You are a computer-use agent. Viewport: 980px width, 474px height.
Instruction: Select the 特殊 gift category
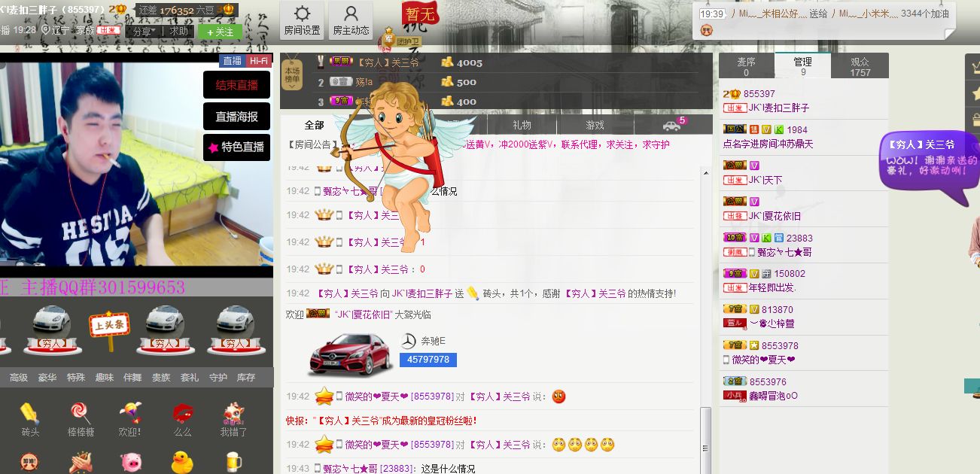click(76, 378)
